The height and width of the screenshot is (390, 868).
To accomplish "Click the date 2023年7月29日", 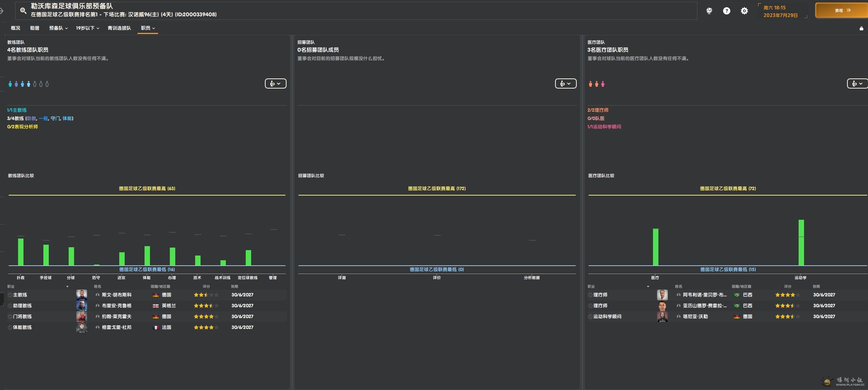I will pos(780,15).
